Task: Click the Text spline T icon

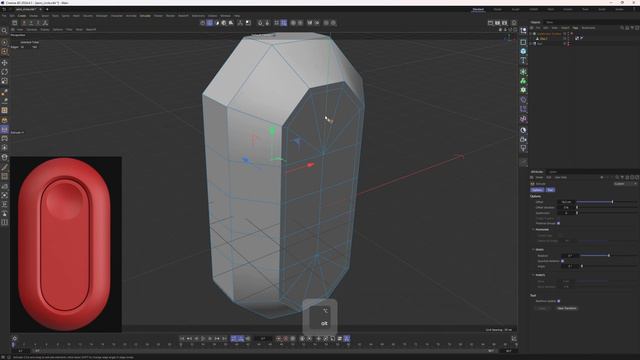Action: (x=523, y=61)
